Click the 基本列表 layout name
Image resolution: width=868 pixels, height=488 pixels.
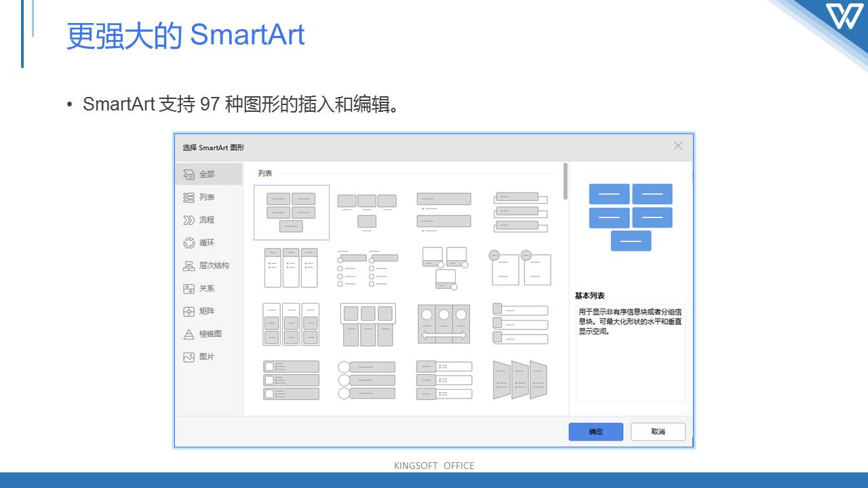[x=590, y=296]
